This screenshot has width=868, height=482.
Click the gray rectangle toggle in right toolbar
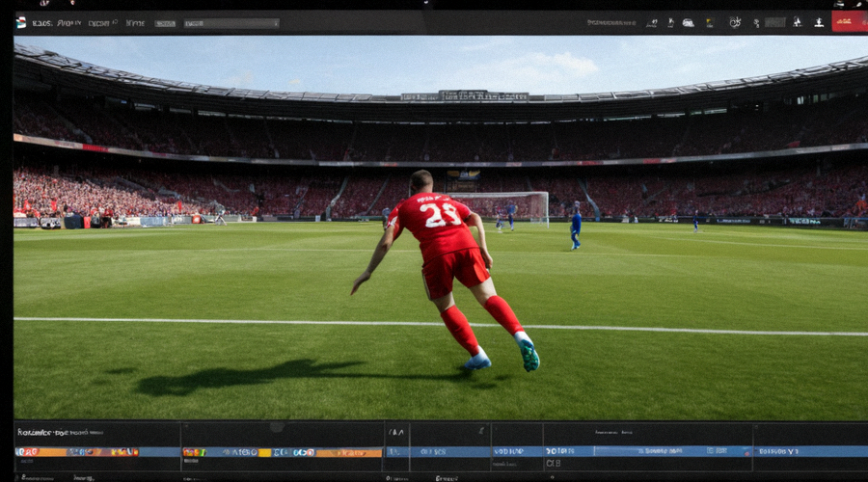point(775,22)
